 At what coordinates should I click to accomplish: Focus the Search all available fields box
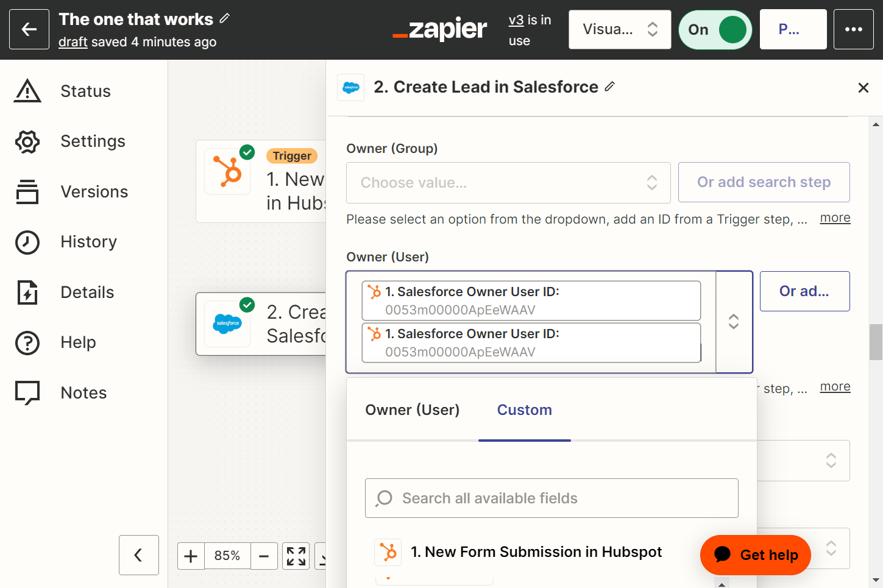point(551,498)
